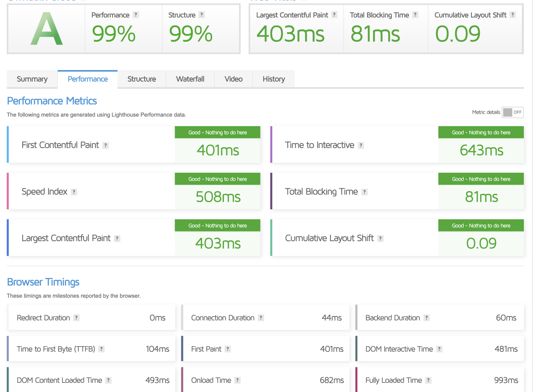Click Good badge above First Contentful Paint value
This screenshot has width=533, height=392.
(218, 133)
